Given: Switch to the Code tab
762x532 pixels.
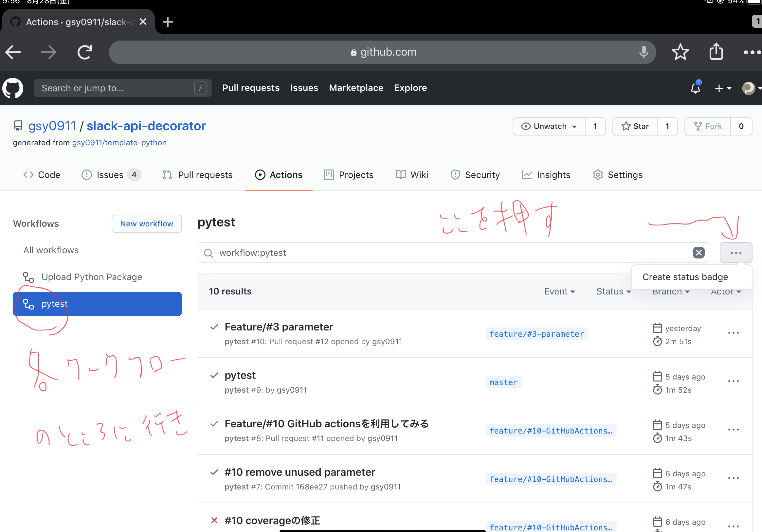Looking at the screenshot, I should click(x=42, y=175).
